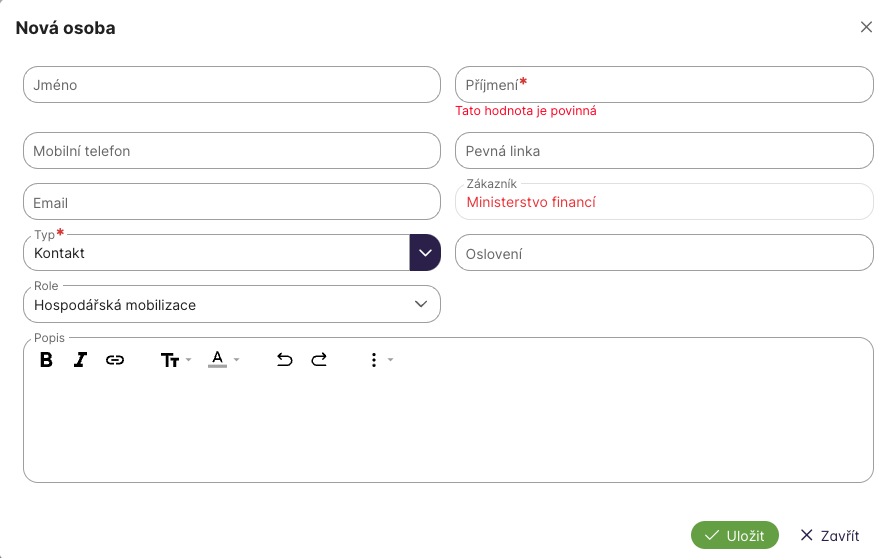
Task: Insert a hyperlink in description
Action: (x=115, y=360)
